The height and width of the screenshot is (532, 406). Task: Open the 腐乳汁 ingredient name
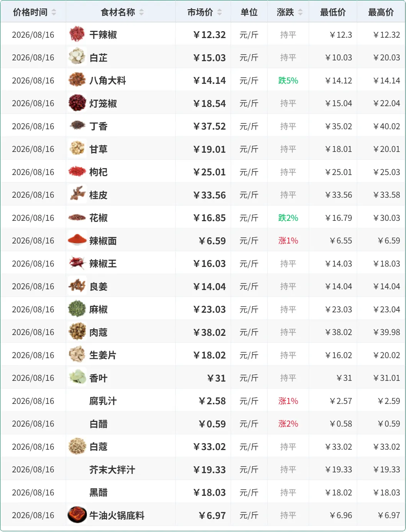[x=103, y=401]
